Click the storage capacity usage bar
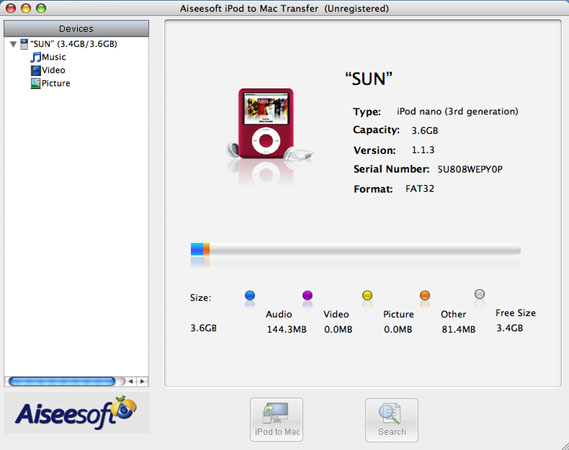The height and width of the screenshot is (450, 569). tap(356, 249)
